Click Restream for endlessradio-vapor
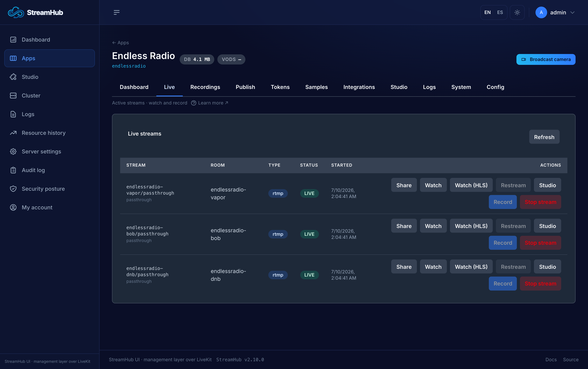This screenshot has width=588, height=369. 513,185
